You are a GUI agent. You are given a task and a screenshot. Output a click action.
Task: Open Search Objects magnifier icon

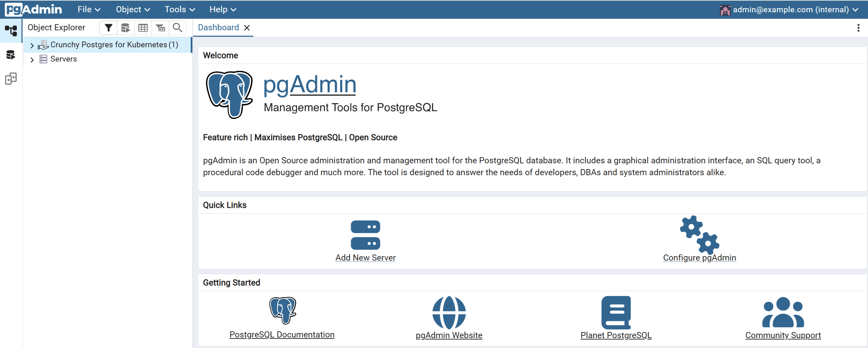177,28
